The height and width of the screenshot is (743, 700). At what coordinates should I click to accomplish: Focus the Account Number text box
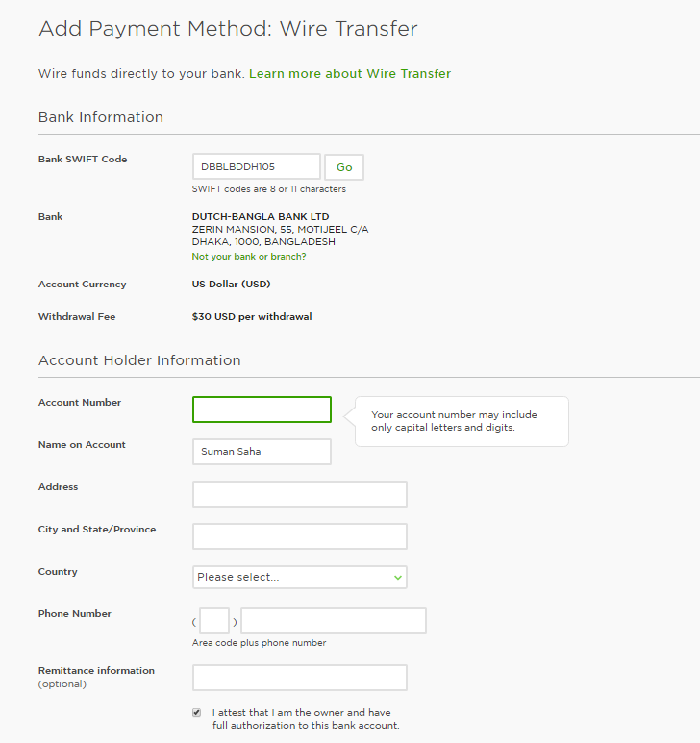click(x=262, y=409)
